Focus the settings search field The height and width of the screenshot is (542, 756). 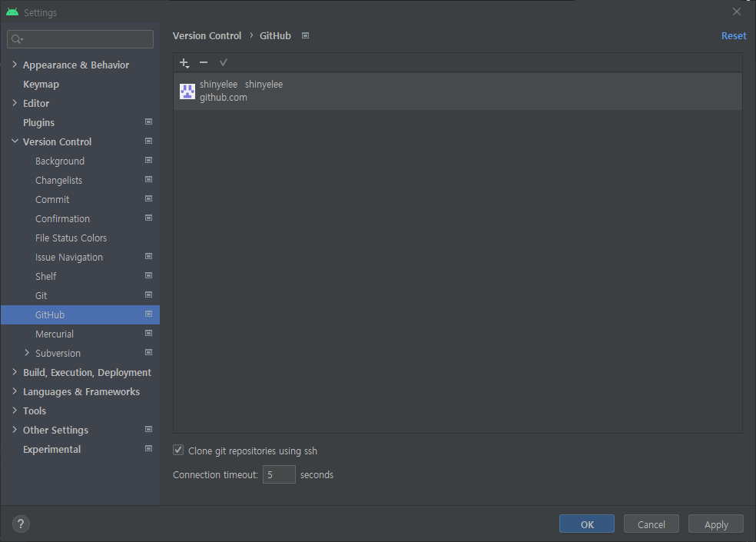pos(80,39)
